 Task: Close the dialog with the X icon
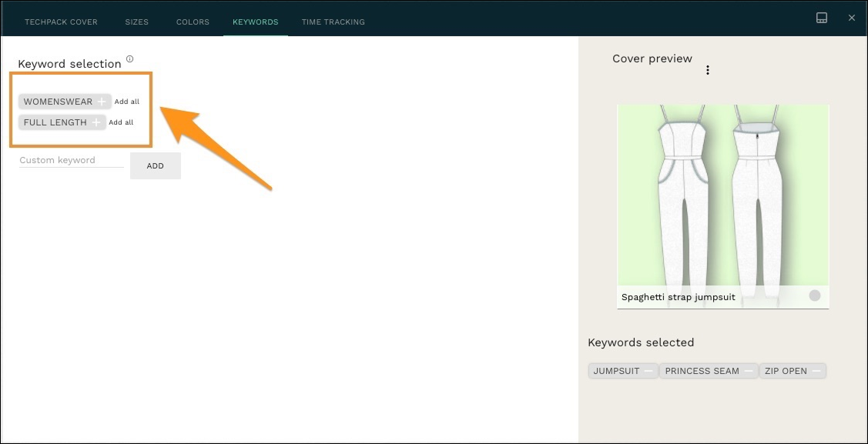click(851, 18)
